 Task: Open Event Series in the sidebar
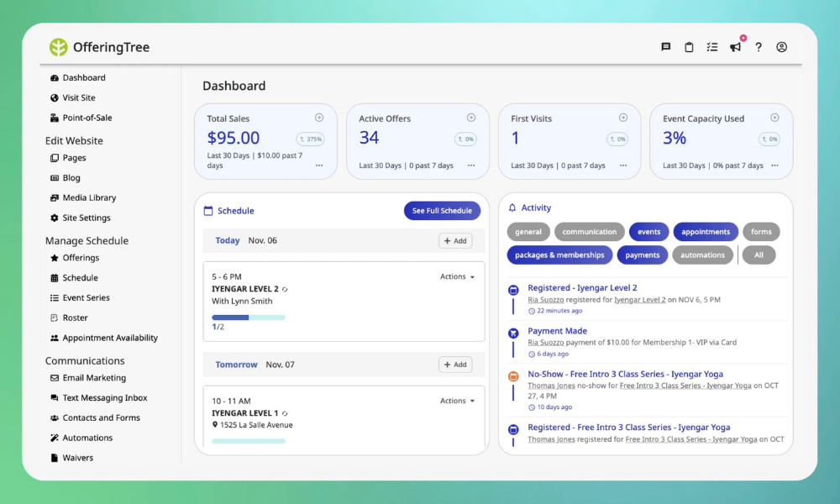click(80, 298)
